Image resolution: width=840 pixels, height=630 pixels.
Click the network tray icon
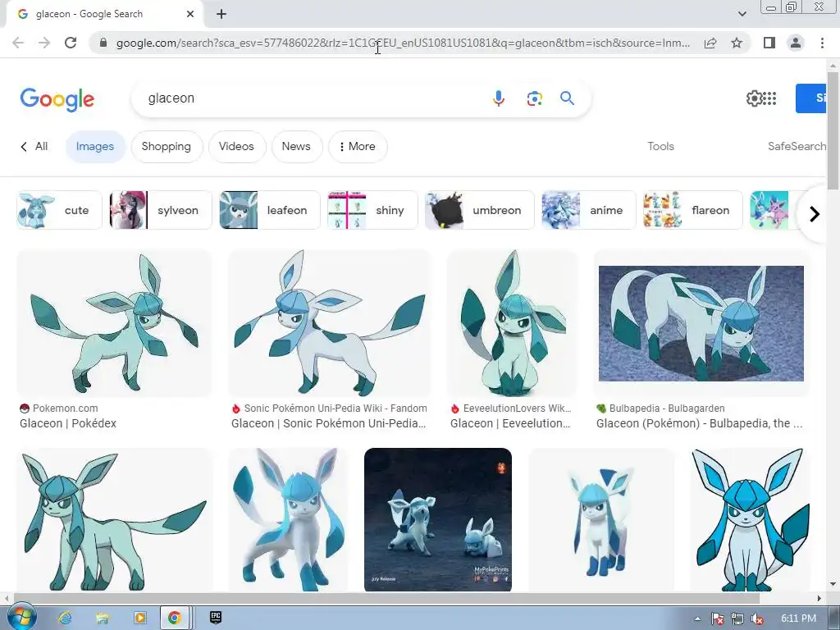coord(737,619)
